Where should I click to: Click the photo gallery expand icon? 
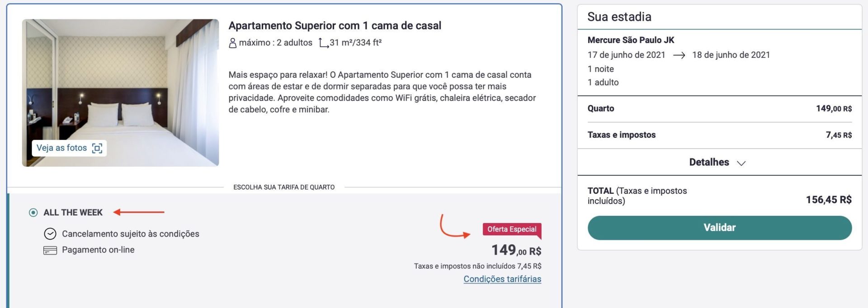(97, 148)
